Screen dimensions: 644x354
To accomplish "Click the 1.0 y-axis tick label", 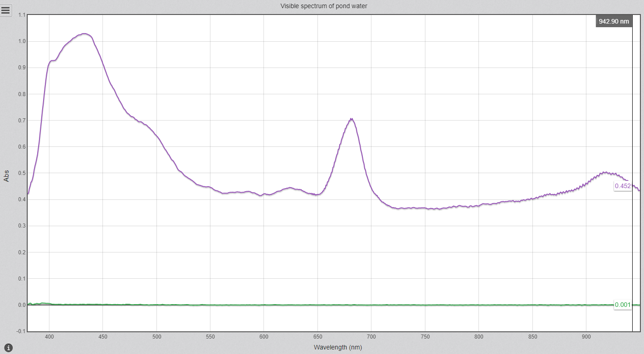I will (22, 41).
